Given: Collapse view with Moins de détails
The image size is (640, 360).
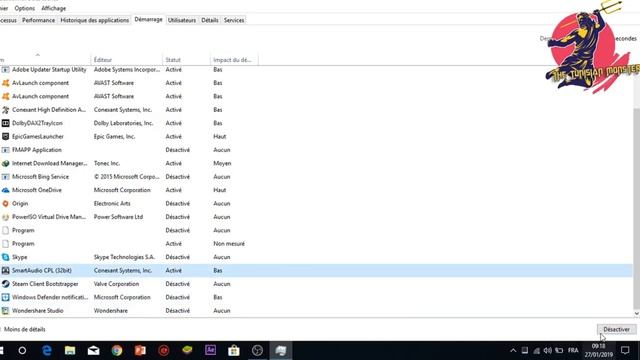Looking at the screenshot, I should tap(24, 329).
